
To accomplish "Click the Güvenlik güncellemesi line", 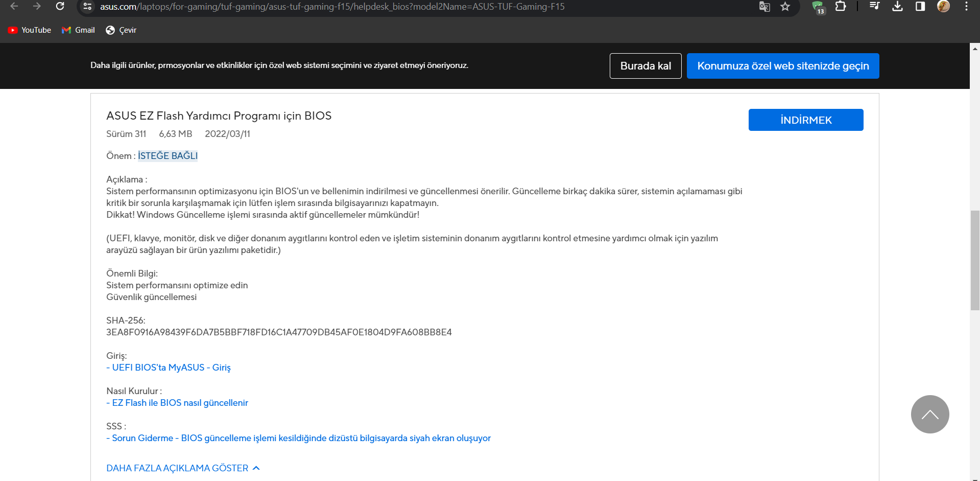I will (151, 297).
